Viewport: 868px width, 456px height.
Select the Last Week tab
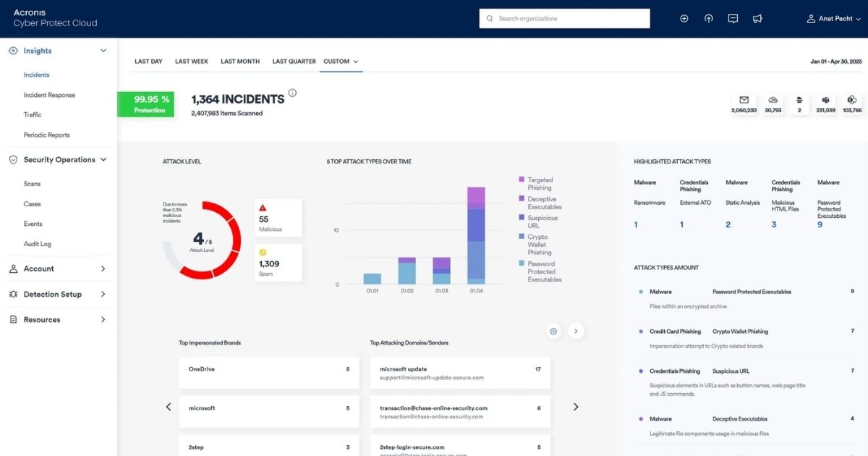192,62
